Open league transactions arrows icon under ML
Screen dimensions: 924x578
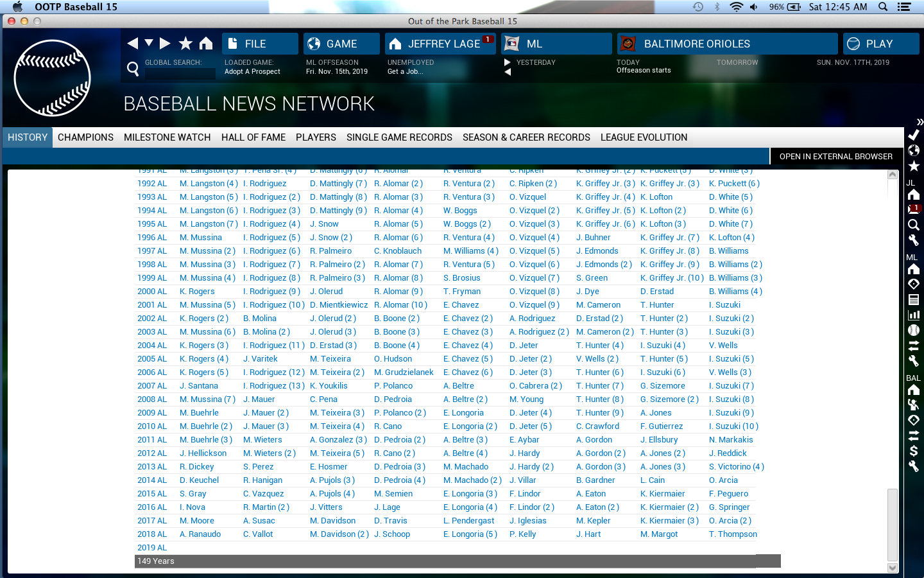point(914,346)
